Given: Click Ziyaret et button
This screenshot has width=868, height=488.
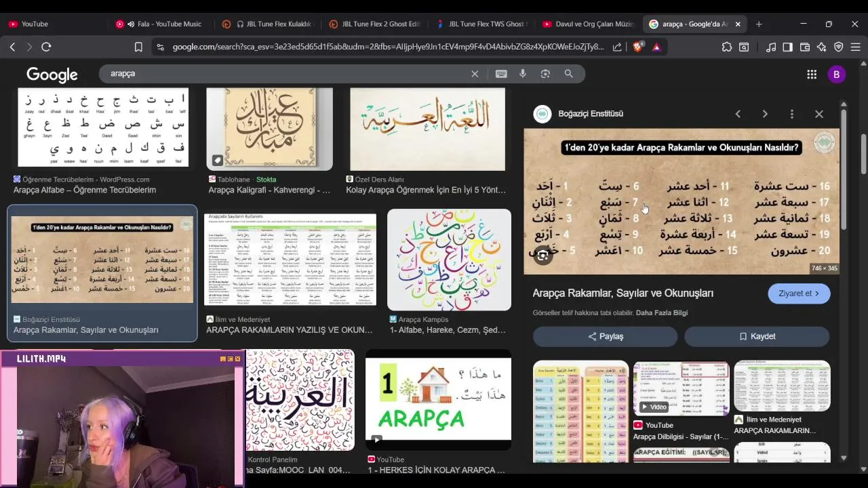Looking at the screenshot, I should pos(799,293).
